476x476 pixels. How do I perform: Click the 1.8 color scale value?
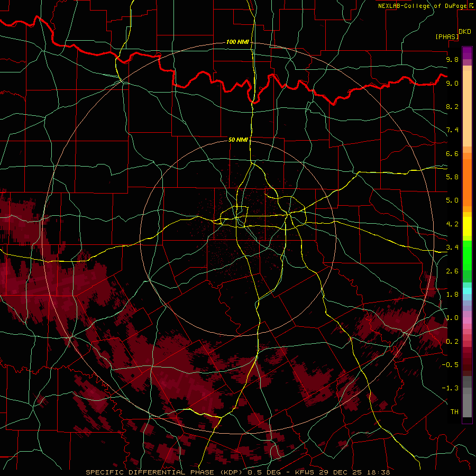pyautogui.click(x=452, y=295)
